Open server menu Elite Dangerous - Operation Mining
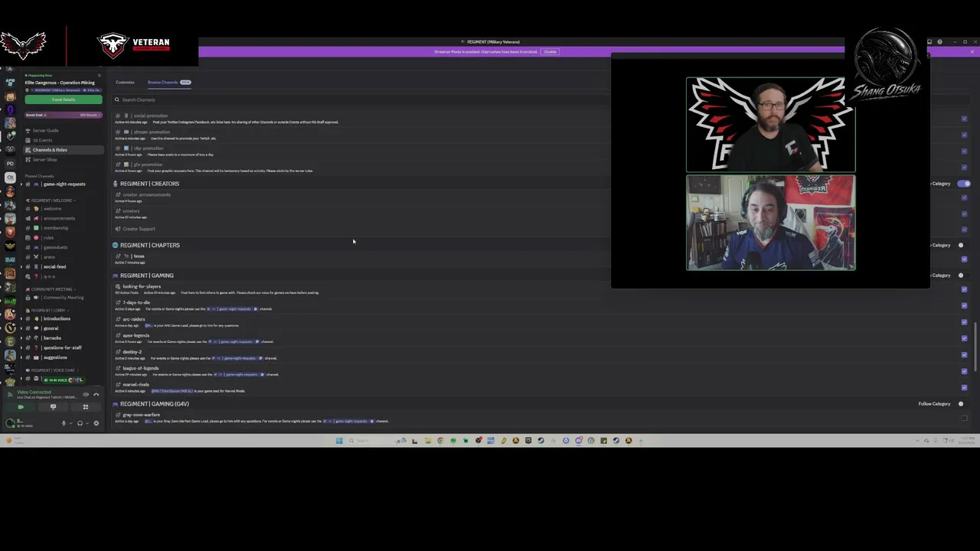The width and height of the screenshot is (980, 551). (x=60, y=83)
